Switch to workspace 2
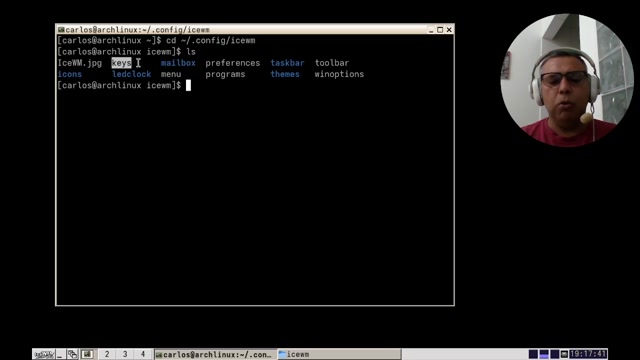Image resolution: width=640 pixels, height=360 pixels. click(107, 354)
